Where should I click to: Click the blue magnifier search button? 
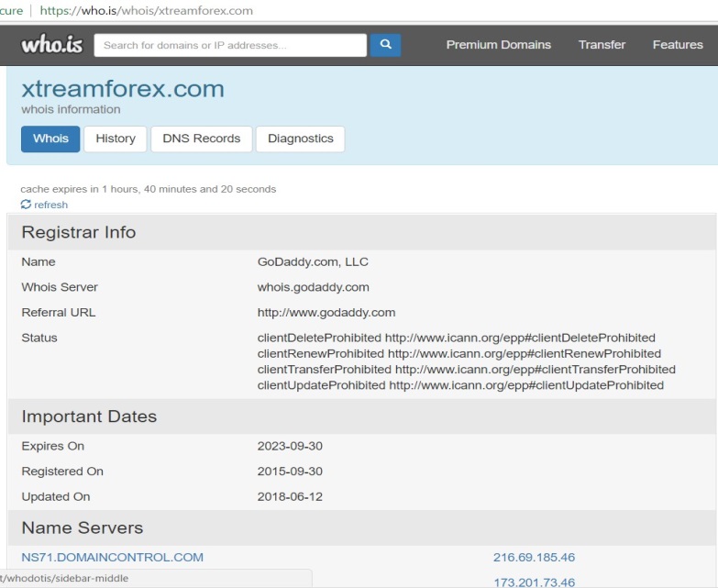[385, 45]
